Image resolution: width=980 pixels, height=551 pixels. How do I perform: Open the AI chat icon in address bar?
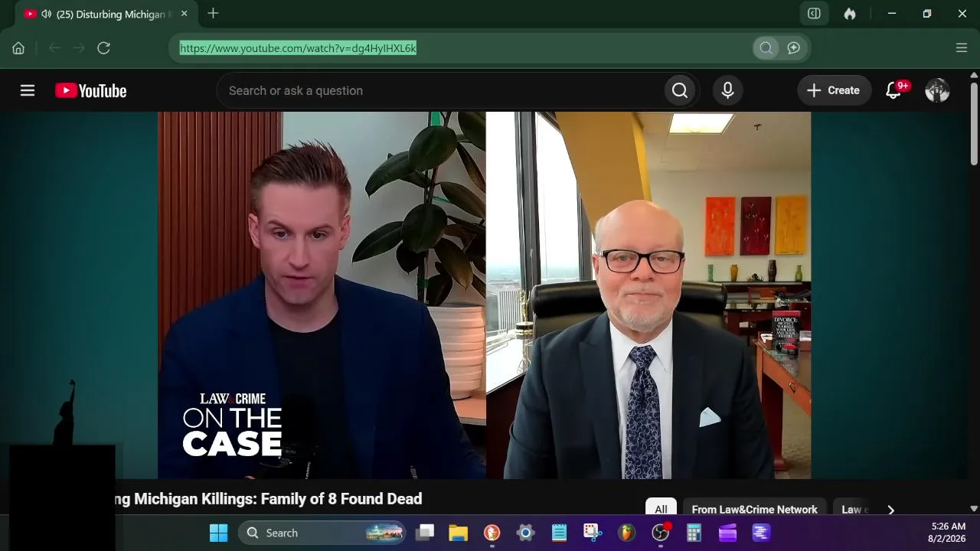(794, 48)
